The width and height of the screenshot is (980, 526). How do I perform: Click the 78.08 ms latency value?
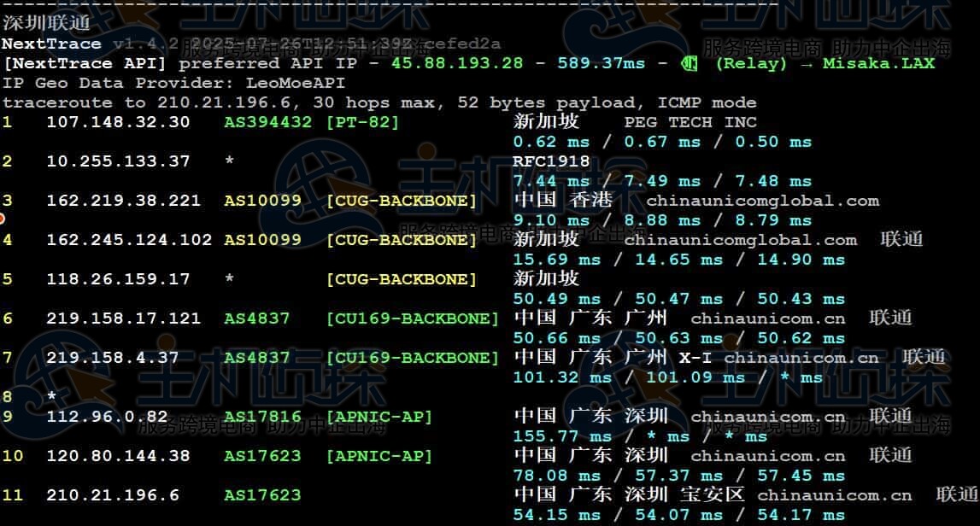coord(556,476)
